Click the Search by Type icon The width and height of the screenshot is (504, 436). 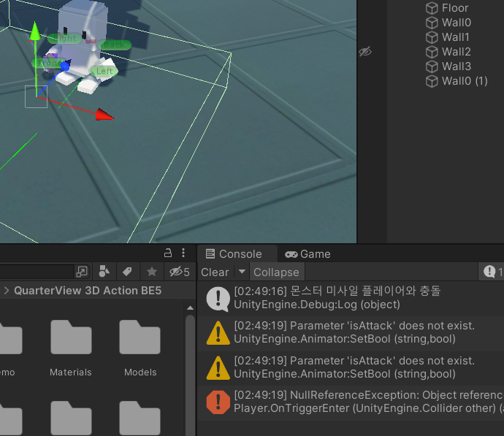click(x=104, y=272)
